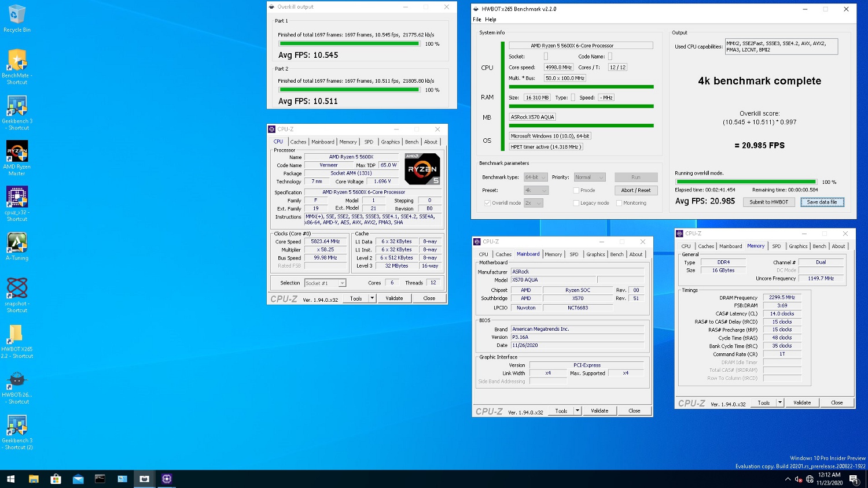Click Ryzen 5 logo in CPU-Z
Screen dimensions: 868x488
[422, 169]
